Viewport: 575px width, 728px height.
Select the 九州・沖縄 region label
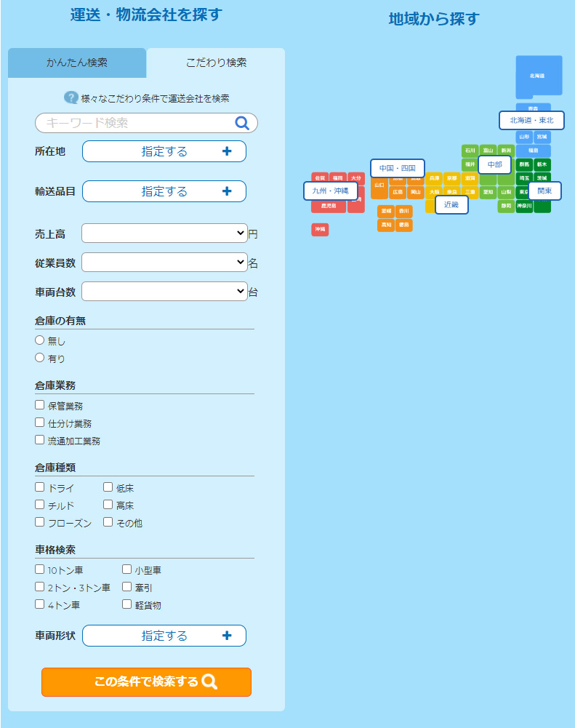pos(331,191)
